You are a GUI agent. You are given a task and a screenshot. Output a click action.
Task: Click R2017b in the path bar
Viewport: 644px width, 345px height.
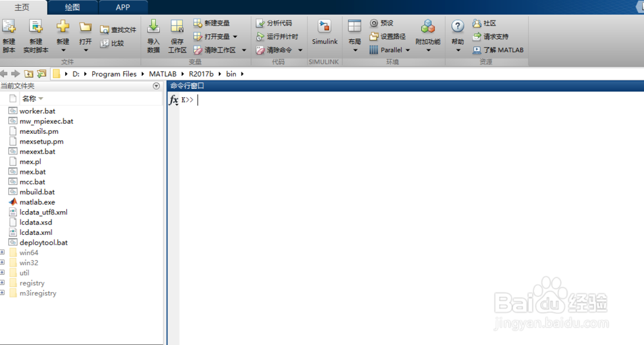tap(201, 74)
